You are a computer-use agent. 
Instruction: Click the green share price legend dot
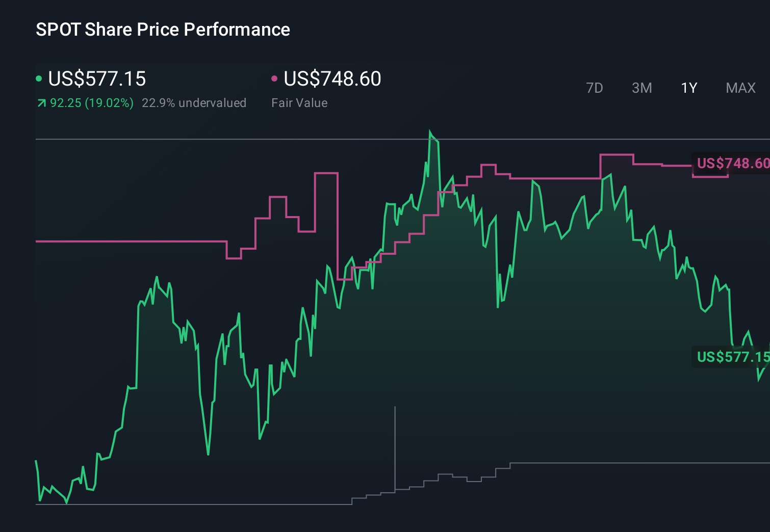pyautogui.click(x=40, y=79)
